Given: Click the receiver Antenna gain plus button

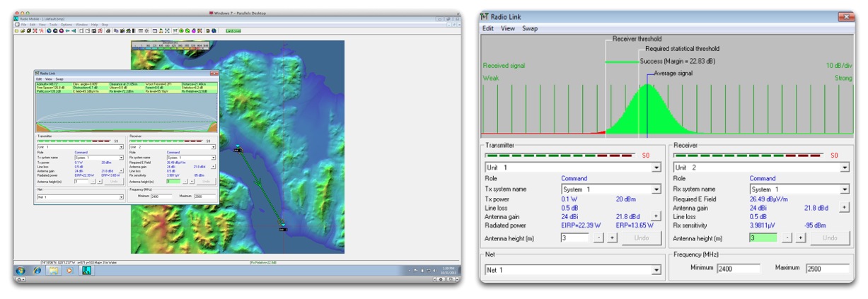Looking at the screenshot, I should click(845, 208).
